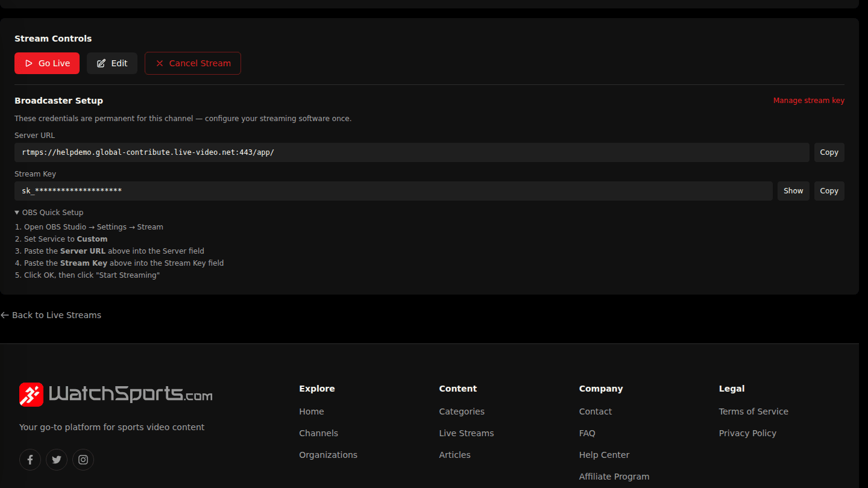Show the hidden Stream Key
Viewport: 868px width, 488px height.
(x=793, y=191)
